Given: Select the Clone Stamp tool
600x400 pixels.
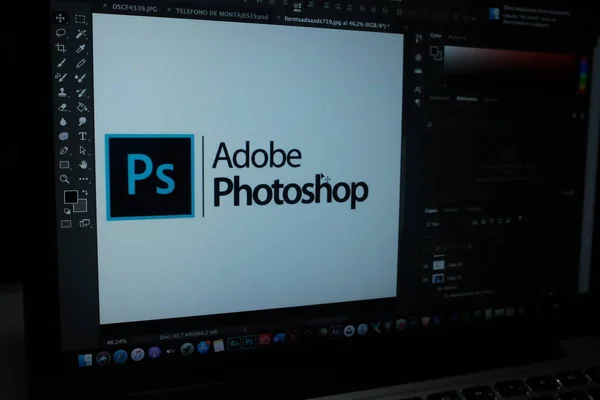Looking at the screenshot, I should pyautogui.click(x=62, y=92).
